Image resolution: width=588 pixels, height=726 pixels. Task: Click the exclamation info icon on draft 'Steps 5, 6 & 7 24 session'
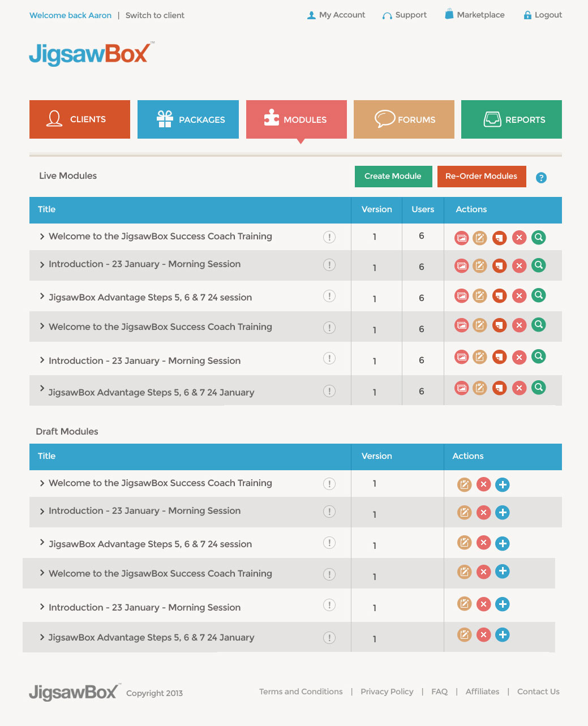click(x=329, y=543)
